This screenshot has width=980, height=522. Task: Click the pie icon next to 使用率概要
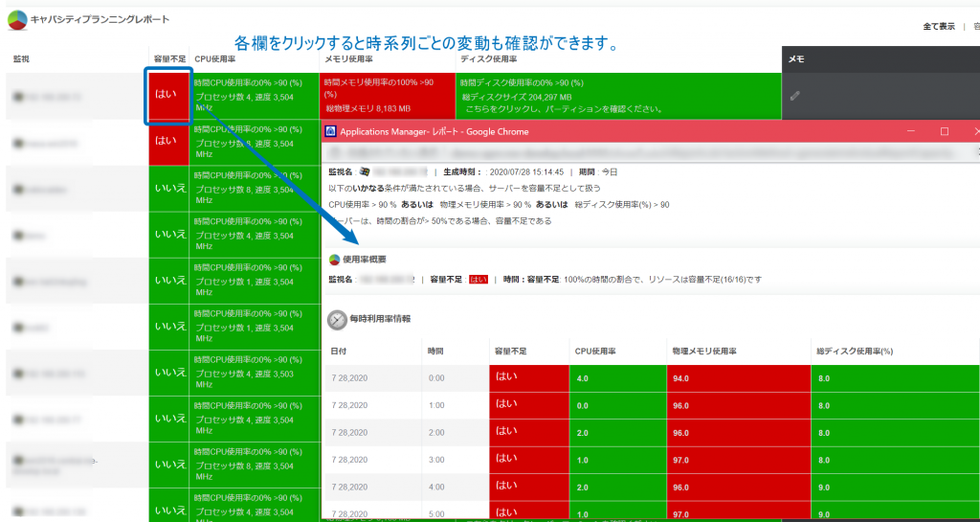point(334,260)
